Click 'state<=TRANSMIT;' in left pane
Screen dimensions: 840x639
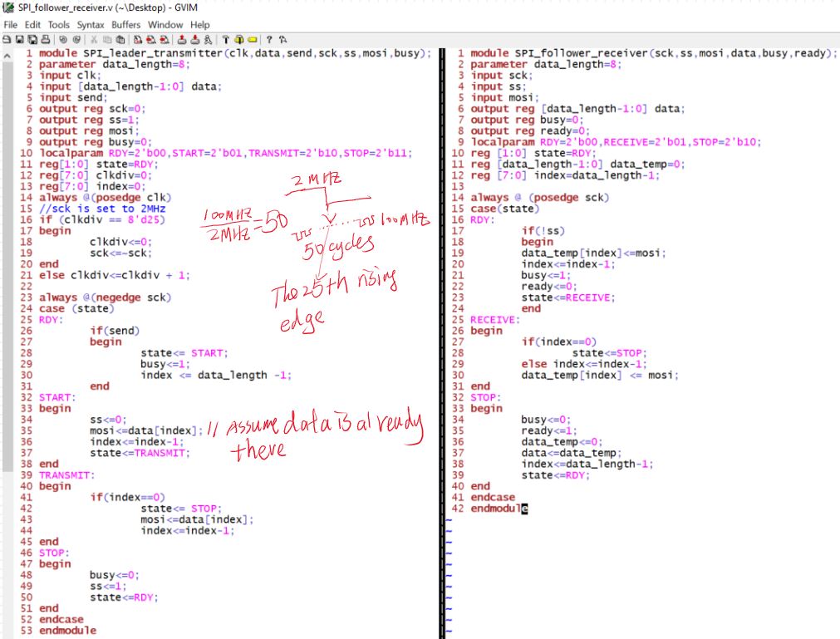[x=140, y=453]
